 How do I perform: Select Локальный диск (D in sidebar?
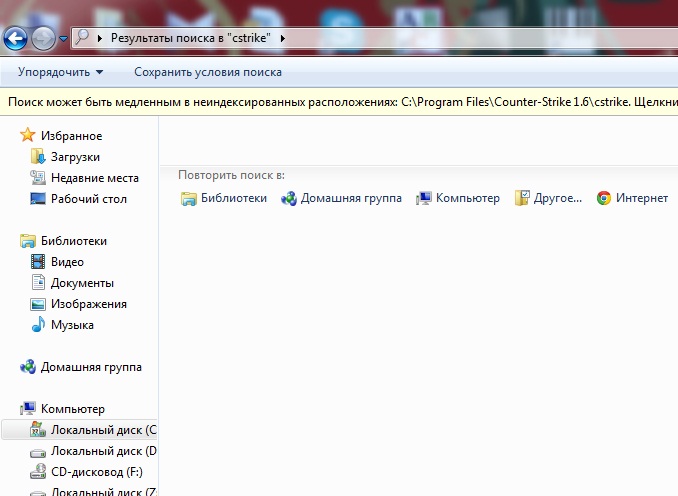[103, 451]
